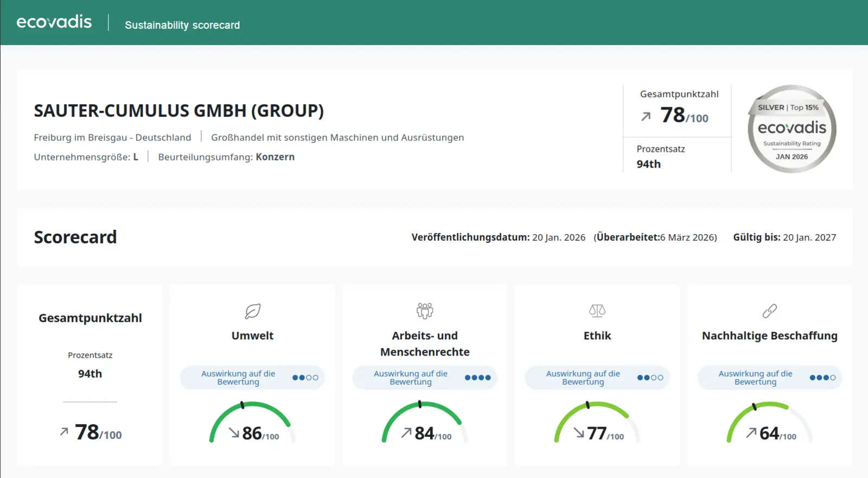Viewport: 868px width, 478px height.
Task: Click the Ethik scales icon
Action: tap(597, 311)
